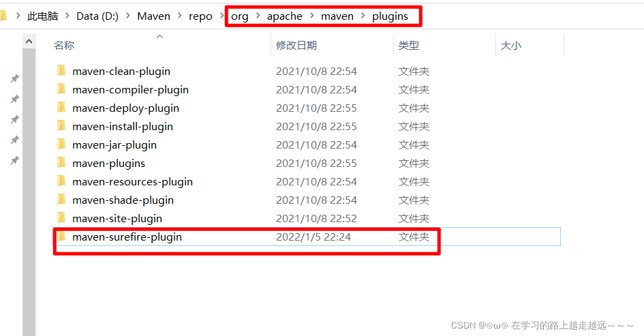
Task: Expand the chevron after repo in the path
Action: tap(221, 16)
